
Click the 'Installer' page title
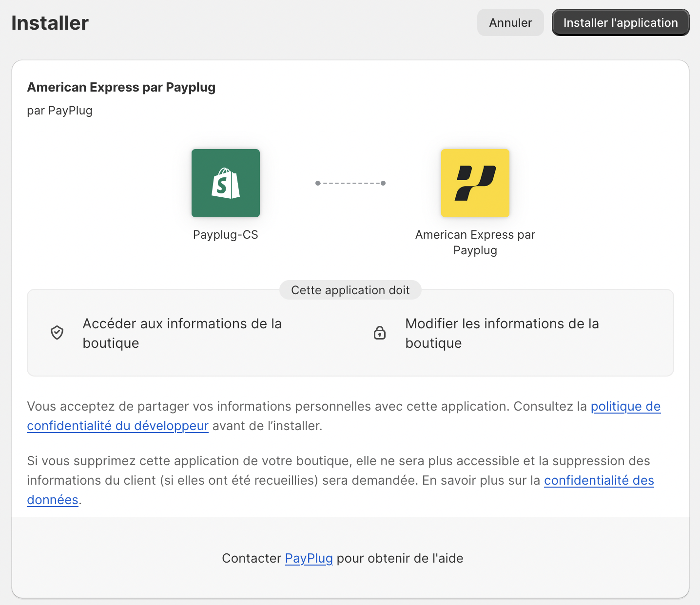(x=50, y=23)
